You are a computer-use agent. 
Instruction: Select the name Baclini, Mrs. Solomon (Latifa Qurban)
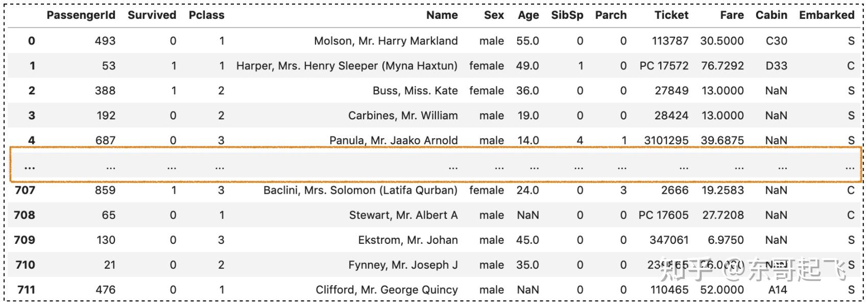coord(360,190)
